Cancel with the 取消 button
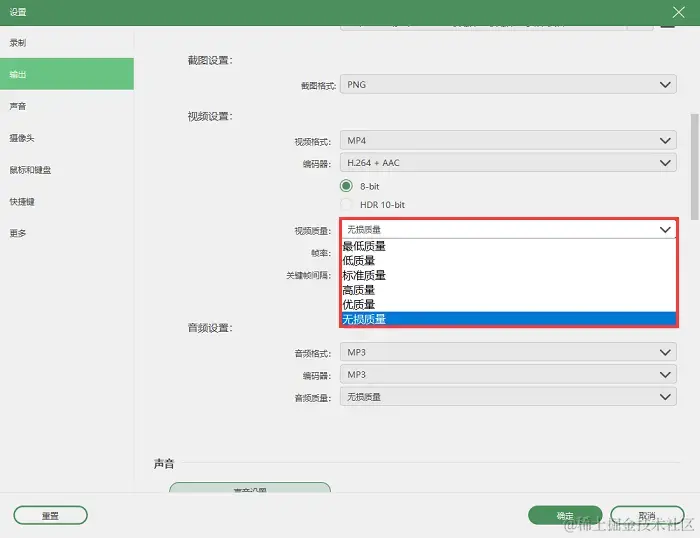700x538 pixels. [647, 515]
